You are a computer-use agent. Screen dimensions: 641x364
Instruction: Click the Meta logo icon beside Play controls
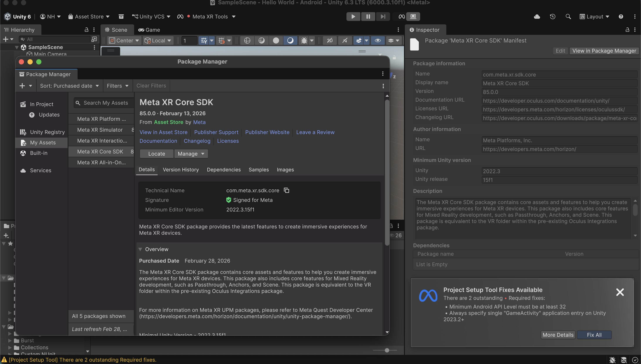tap(401, 17)
